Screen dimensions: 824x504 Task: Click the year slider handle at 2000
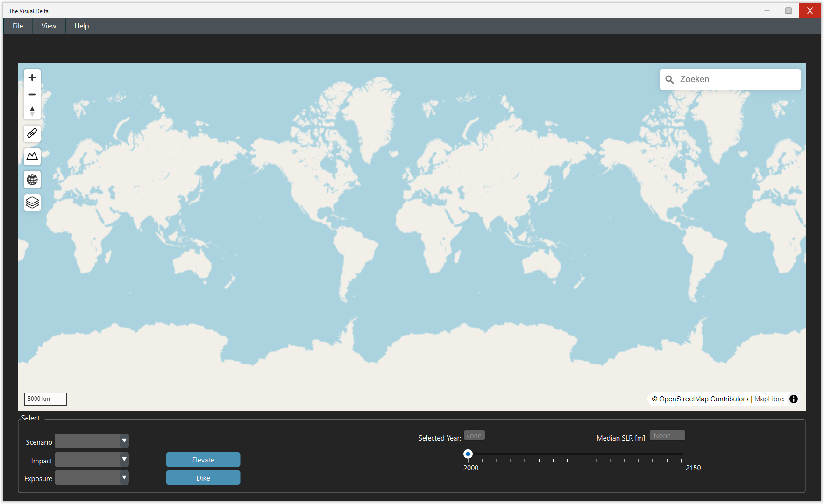468,454
